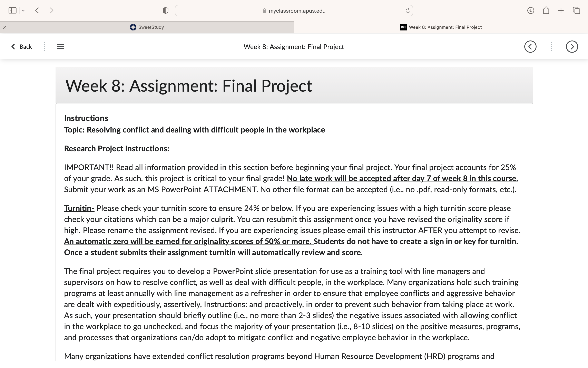Open the Safari share icon
This screenshot has width=588, height=368.
546,10
